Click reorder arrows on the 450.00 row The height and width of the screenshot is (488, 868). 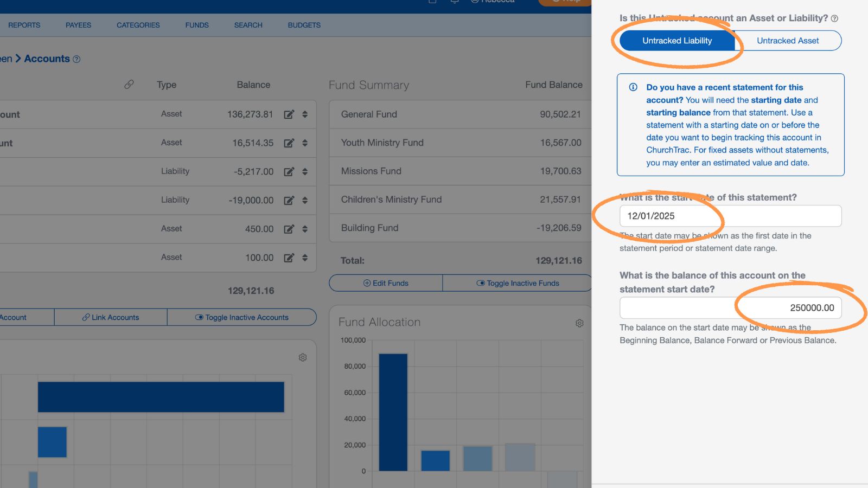(305, 229)
